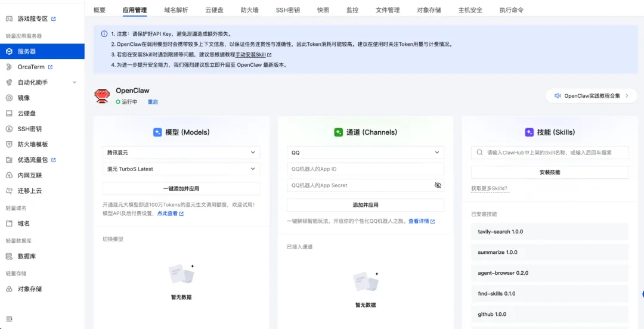Open the 快照 tab
The image size is (644, 329).
(323, 10)
